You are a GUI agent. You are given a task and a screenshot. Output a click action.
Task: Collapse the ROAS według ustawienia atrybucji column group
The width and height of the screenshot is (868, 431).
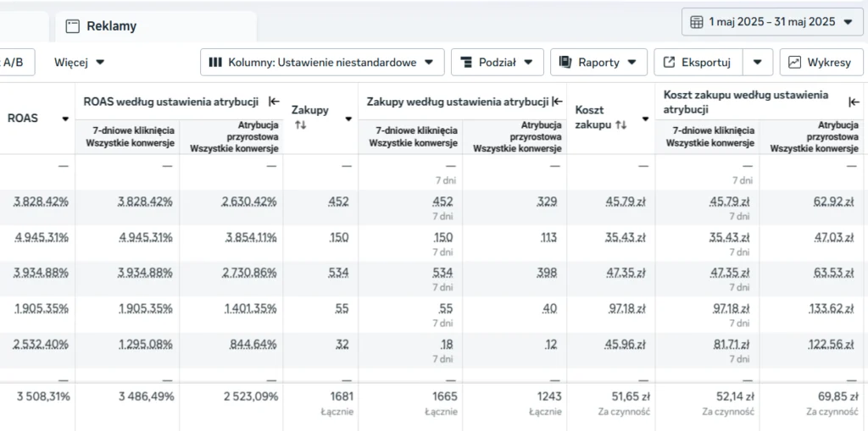274,102
